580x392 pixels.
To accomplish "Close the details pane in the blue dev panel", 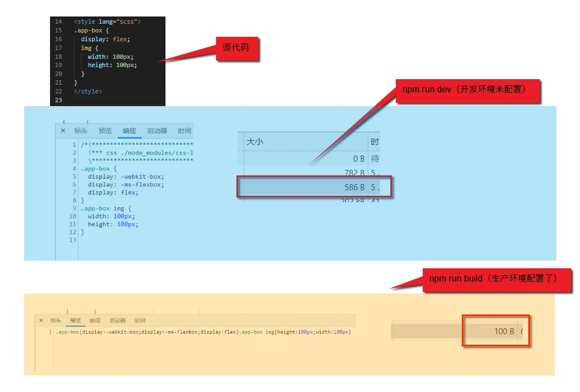I will click(63, 130).
